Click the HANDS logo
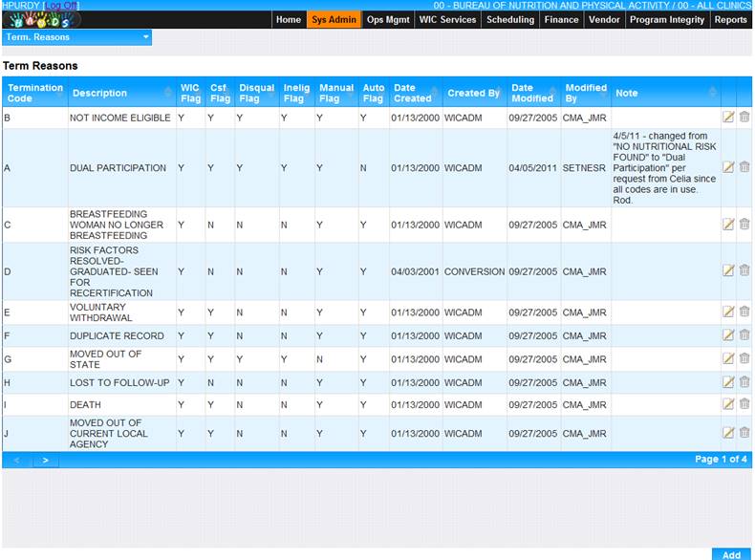 (41, 20)
